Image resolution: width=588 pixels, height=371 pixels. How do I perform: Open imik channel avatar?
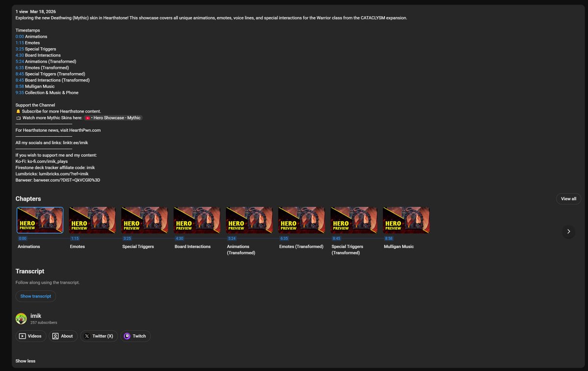pyautogui.click(x=21, y=319)
